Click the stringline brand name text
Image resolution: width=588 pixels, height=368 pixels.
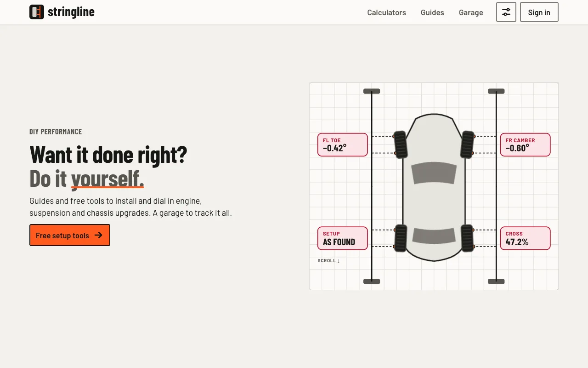pyautogui.click(x=71, y=12)
